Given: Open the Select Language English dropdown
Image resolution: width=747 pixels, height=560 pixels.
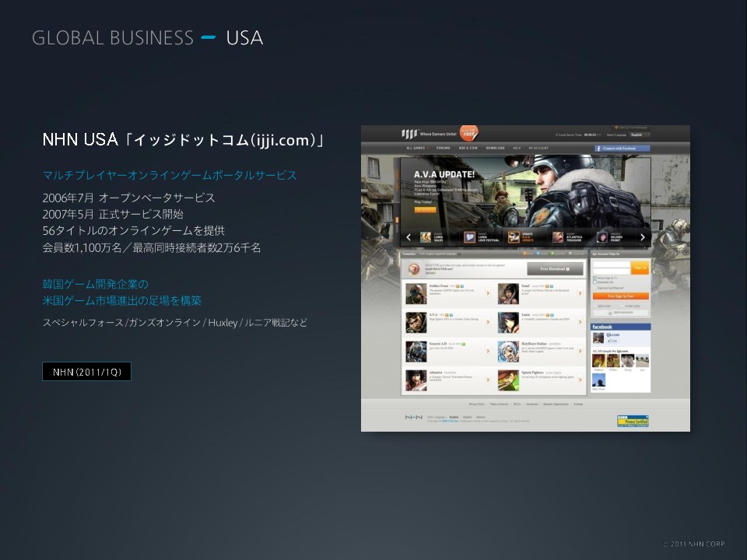Looking at the screenshot, I should point(640,135).
